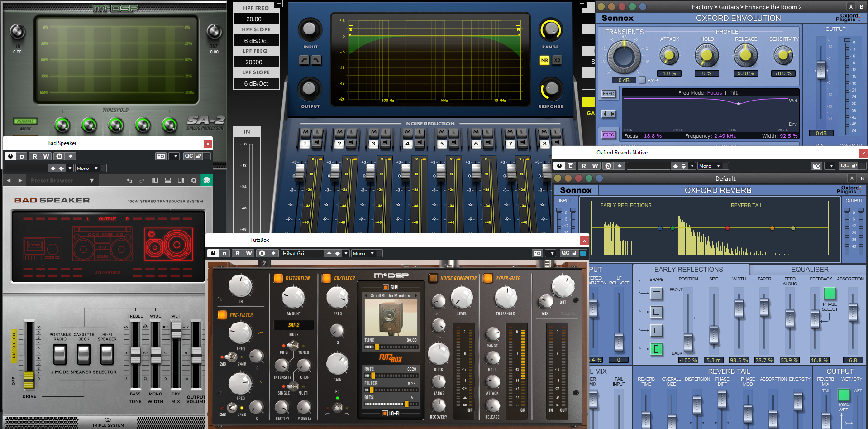Adjust the Oxford Envolution OUTPUT fader
Screen dimensions: 868x429
pos(821,70)
